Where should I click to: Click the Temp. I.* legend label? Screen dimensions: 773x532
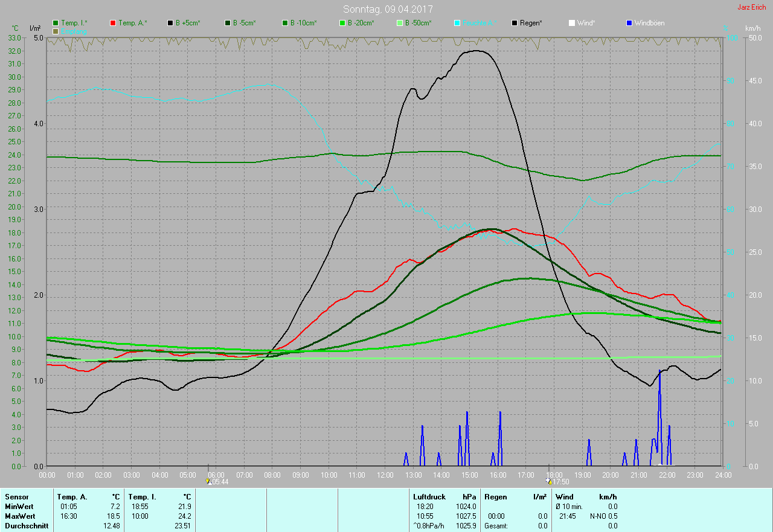pos(74,23)
